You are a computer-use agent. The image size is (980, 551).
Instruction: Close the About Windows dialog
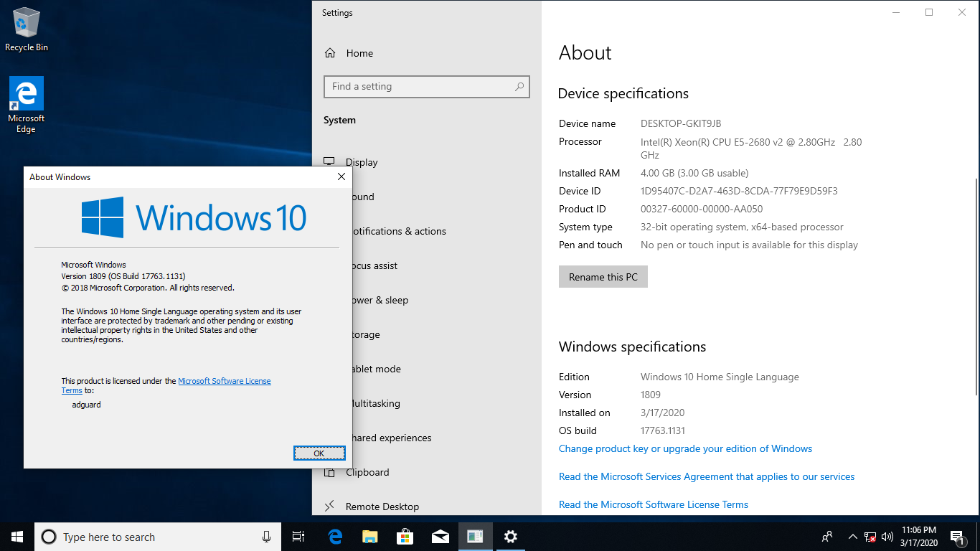341,176
